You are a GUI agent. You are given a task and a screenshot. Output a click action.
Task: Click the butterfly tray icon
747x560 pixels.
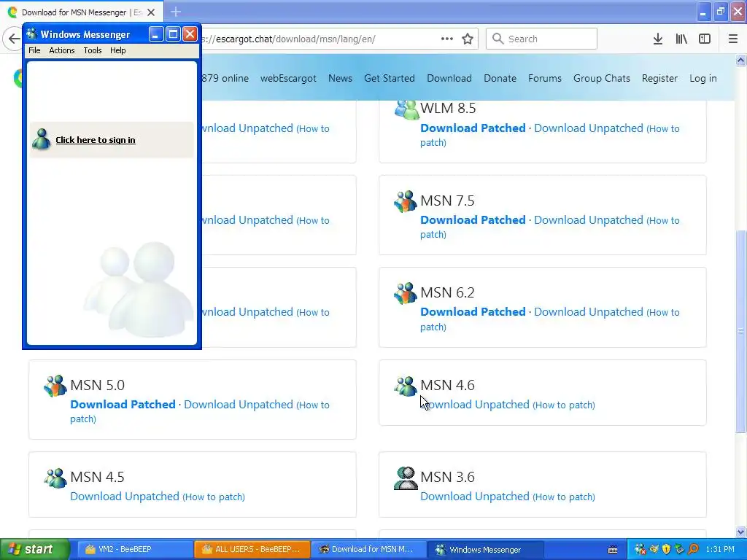[x=654, y=550]
